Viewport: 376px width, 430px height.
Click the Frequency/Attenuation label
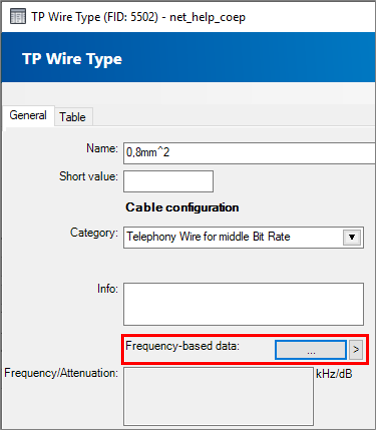[x=61, y=373]
